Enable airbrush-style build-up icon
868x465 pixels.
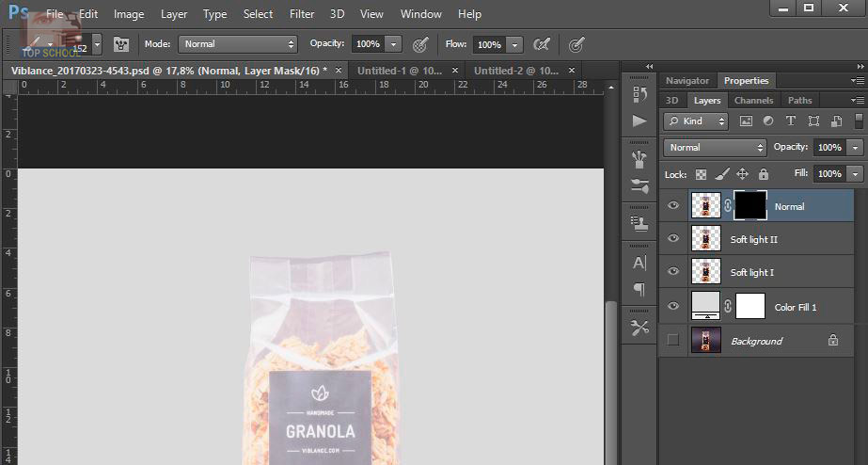point(542,44)
